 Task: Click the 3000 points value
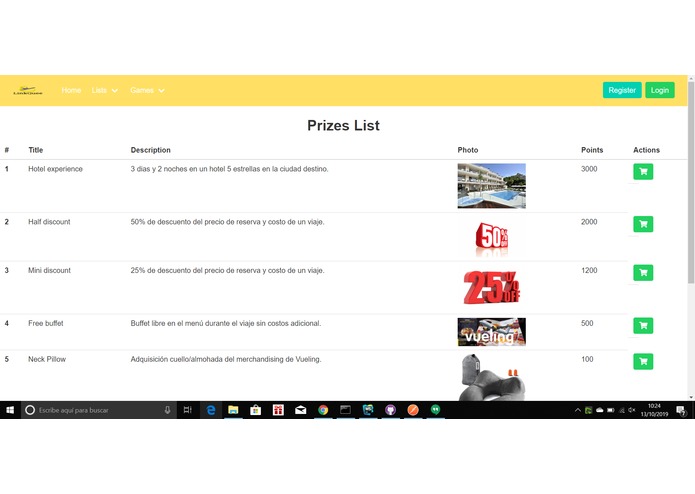(x=589, y=169)
